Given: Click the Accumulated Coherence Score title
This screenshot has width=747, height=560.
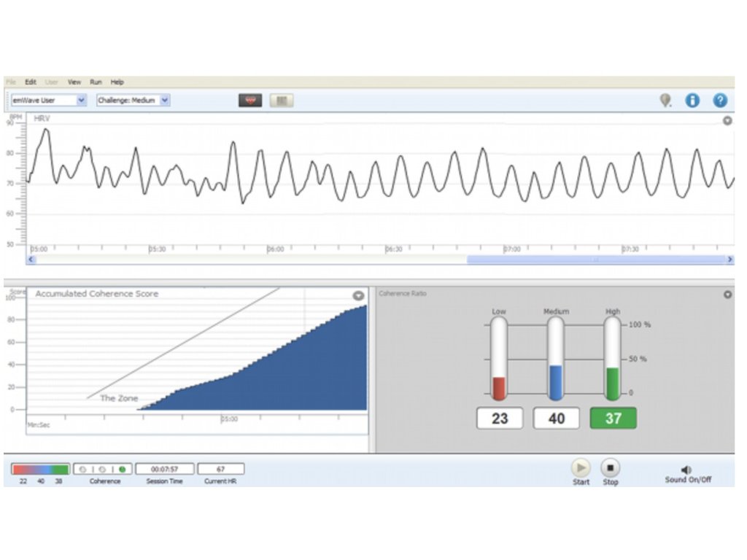Looking at the screenshot, I should [x=97, y=294].
